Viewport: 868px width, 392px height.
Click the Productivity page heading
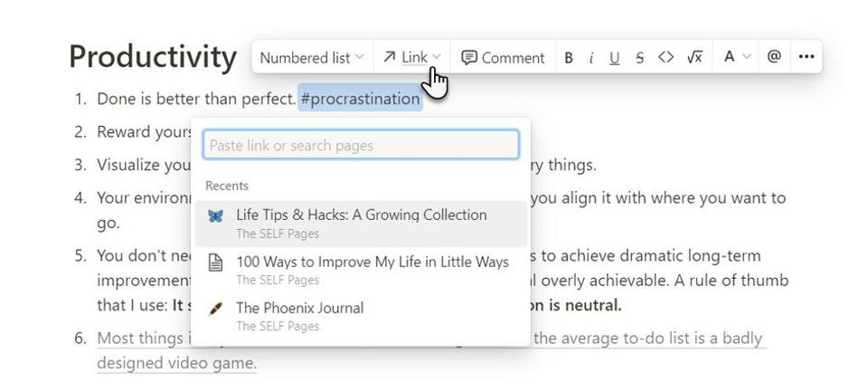click(x=153, y=56)
